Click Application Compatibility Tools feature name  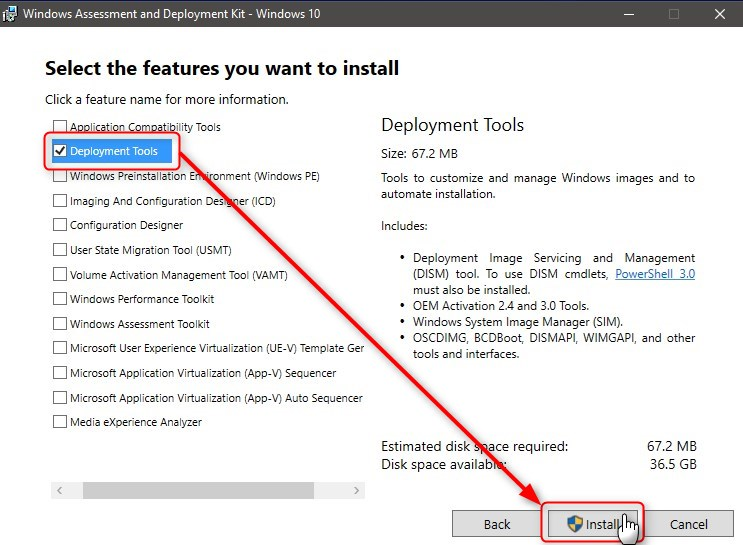click(x=145, y=127)
